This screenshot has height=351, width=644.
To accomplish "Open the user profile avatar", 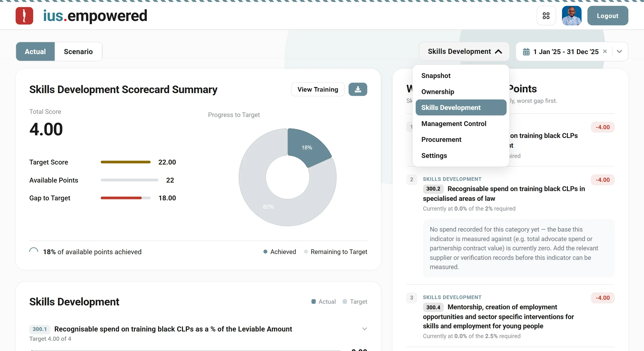I will pos(572,16).
